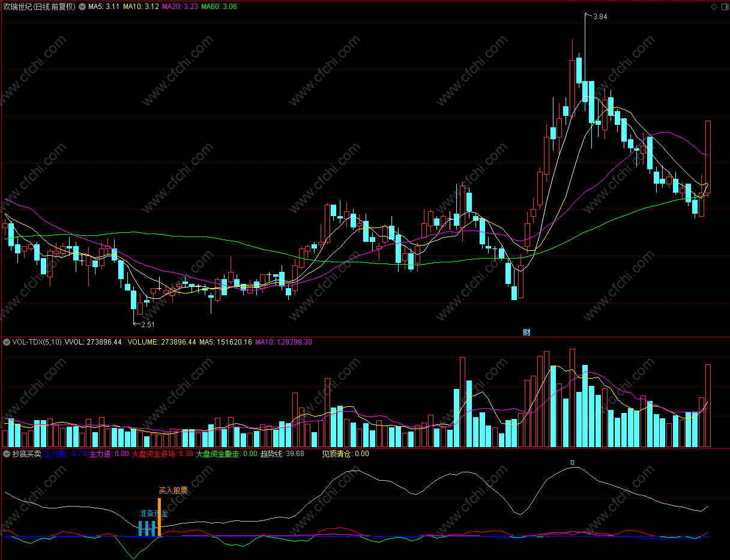Image resolution: width=730 pixels, height=560 pixels.
Task: Click the 见顶清仓: 0.00 label
Action: pyautogui.click(x=346, y=454)
